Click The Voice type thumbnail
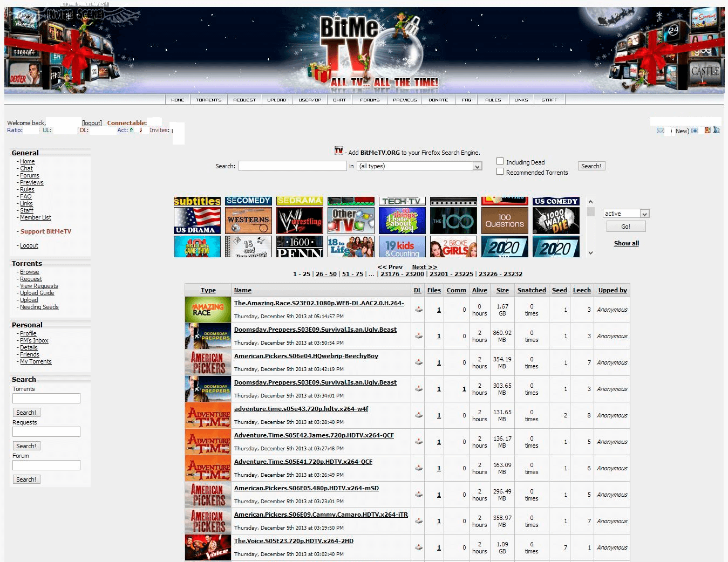This screenshot has height=562, width=728. point(208,547)
